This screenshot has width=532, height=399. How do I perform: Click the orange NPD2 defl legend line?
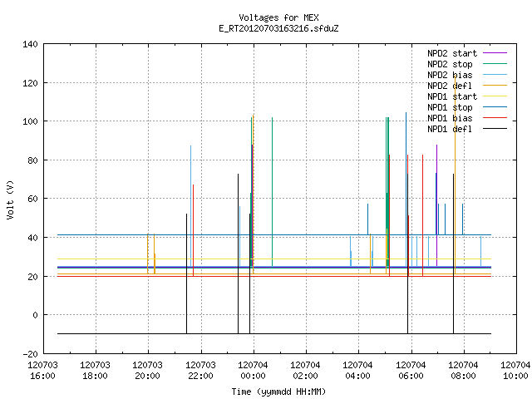click(495, 86)
